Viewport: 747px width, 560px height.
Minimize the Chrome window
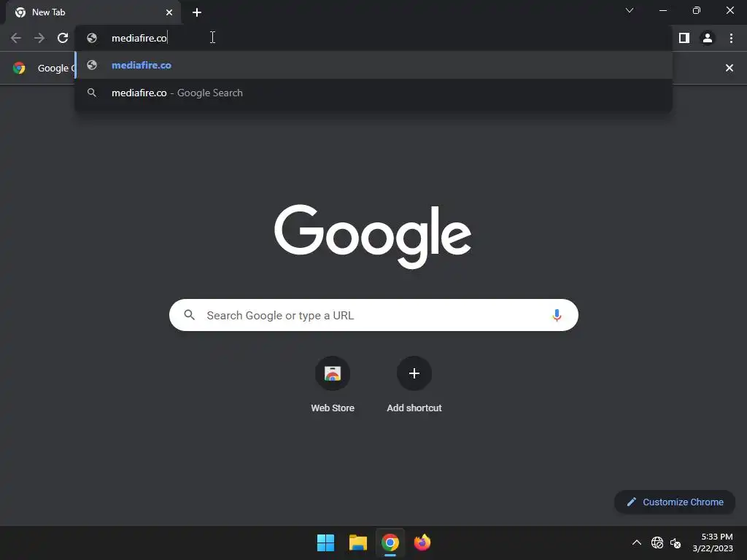(662, 10)
